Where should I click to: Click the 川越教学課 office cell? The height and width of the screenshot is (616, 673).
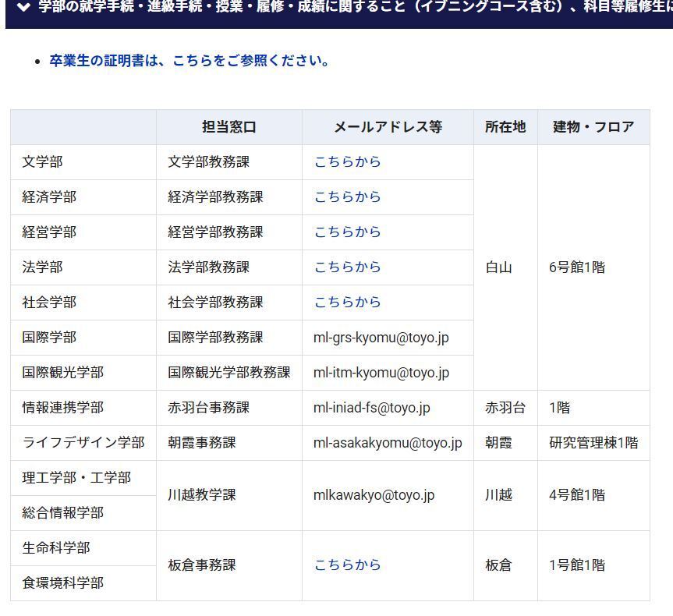(201, 495)
